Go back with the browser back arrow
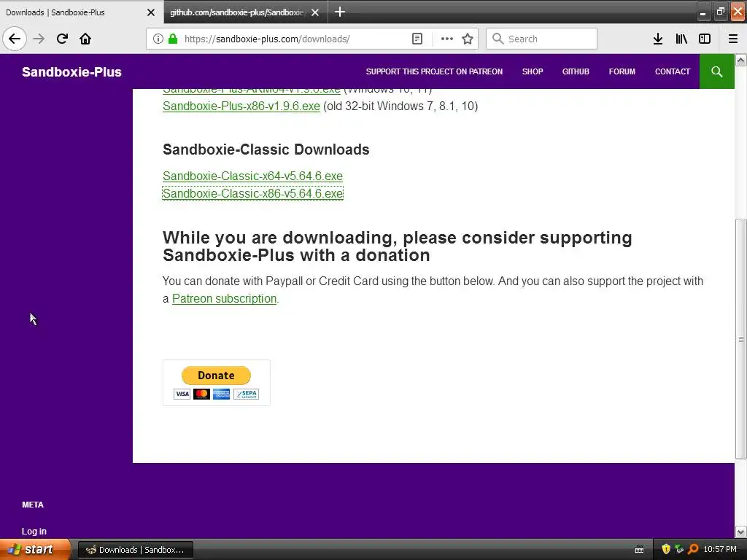The width and height of the screenshot is (747, 560). tap(15, 39)
